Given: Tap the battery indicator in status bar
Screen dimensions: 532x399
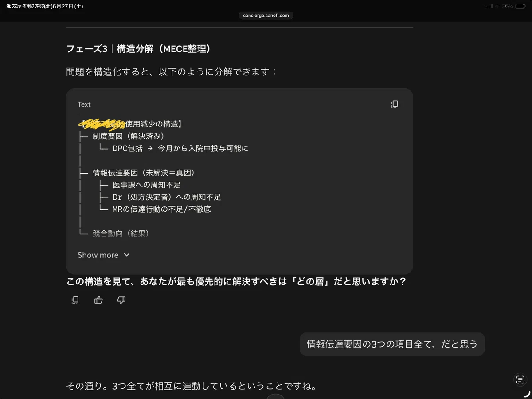Looking at the screenshot, I should (x=520, y=6).
